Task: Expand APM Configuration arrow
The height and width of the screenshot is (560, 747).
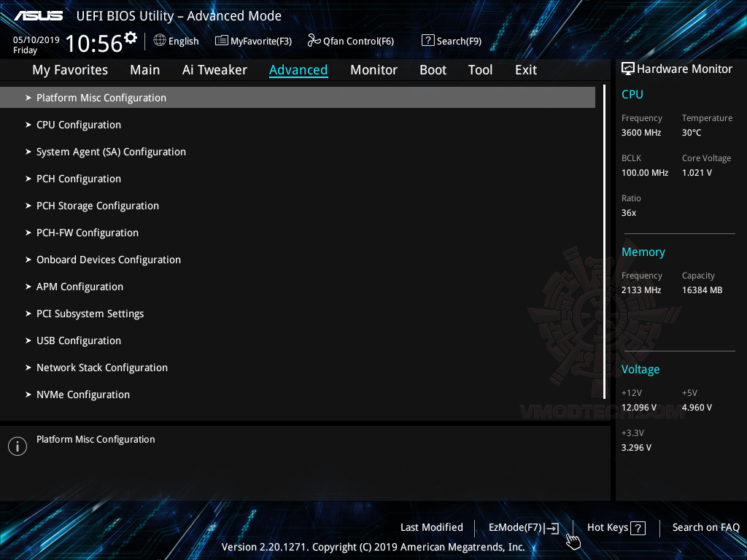Action: [x=28, y=287]
